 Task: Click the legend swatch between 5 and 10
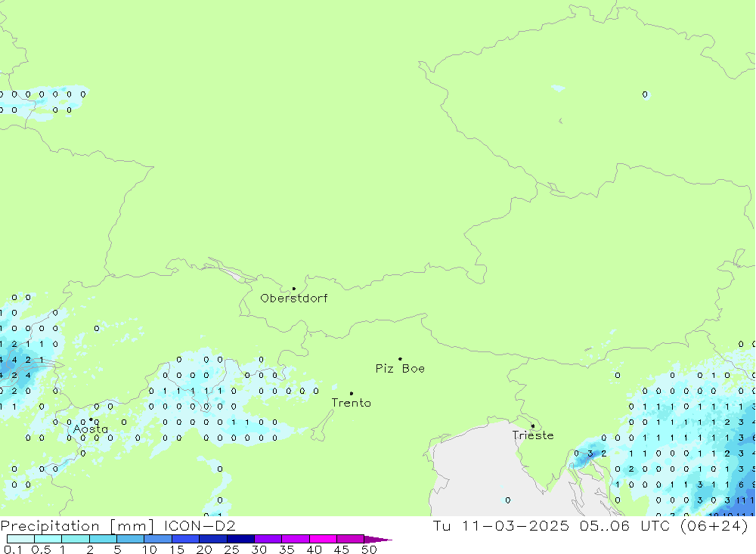coord(130,539)
